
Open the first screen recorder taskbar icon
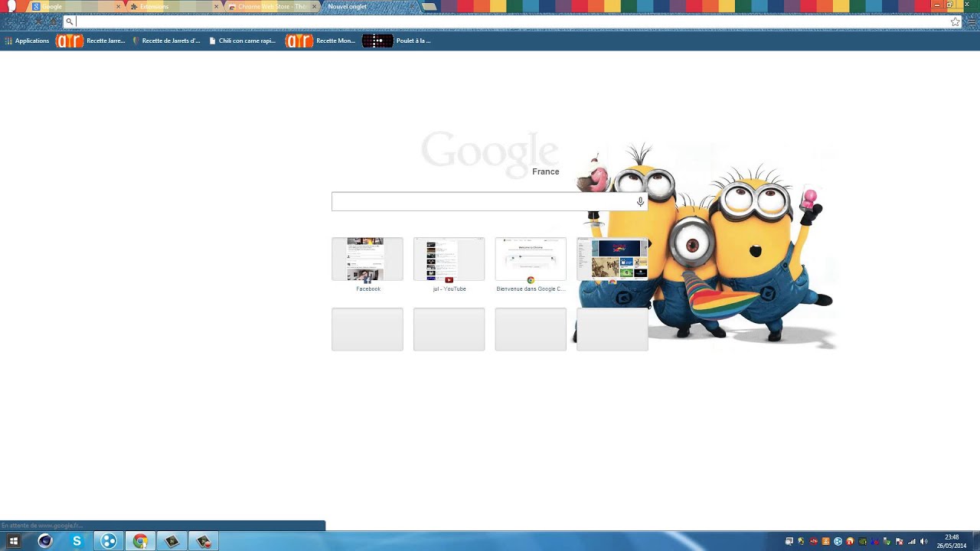pyautogui.click(x=172, y=541)
